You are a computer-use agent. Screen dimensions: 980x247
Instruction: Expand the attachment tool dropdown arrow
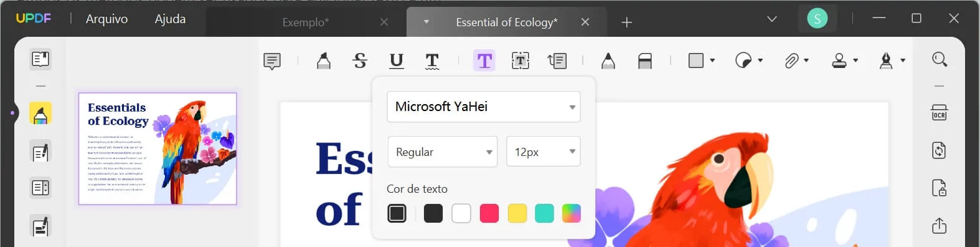point(806,61)
